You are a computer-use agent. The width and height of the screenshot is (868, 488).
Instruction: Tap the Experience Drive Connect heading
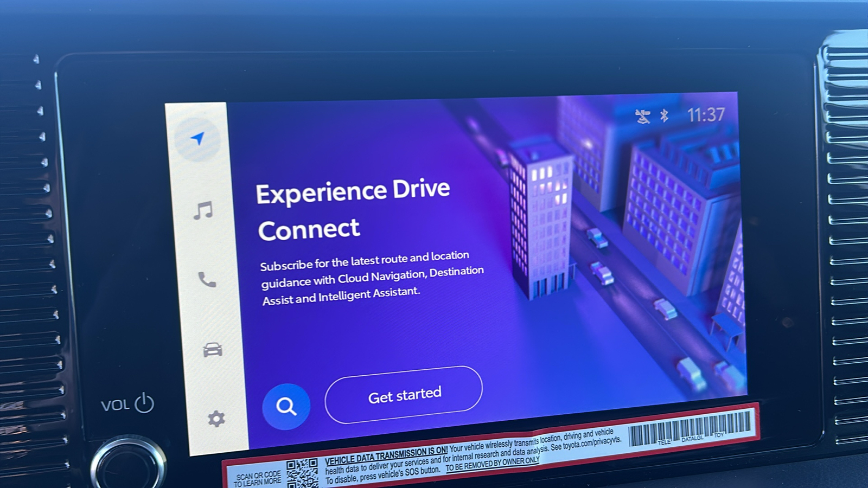coord(353,209)
